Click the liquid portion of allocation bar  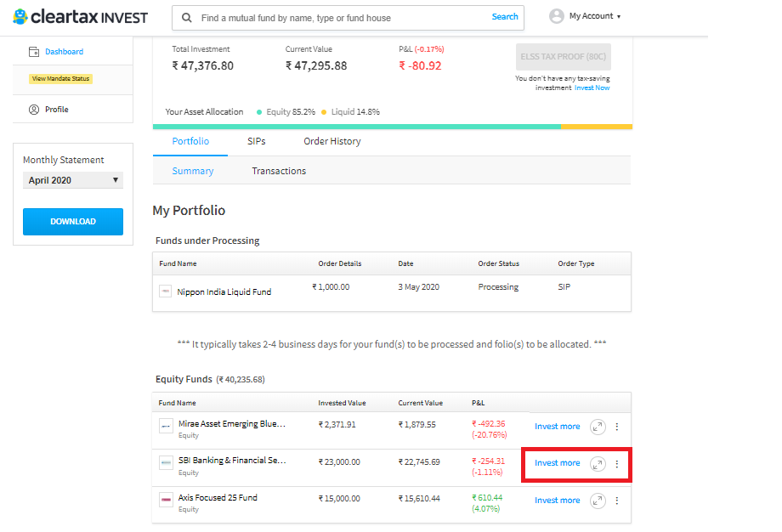click(597, 127)
